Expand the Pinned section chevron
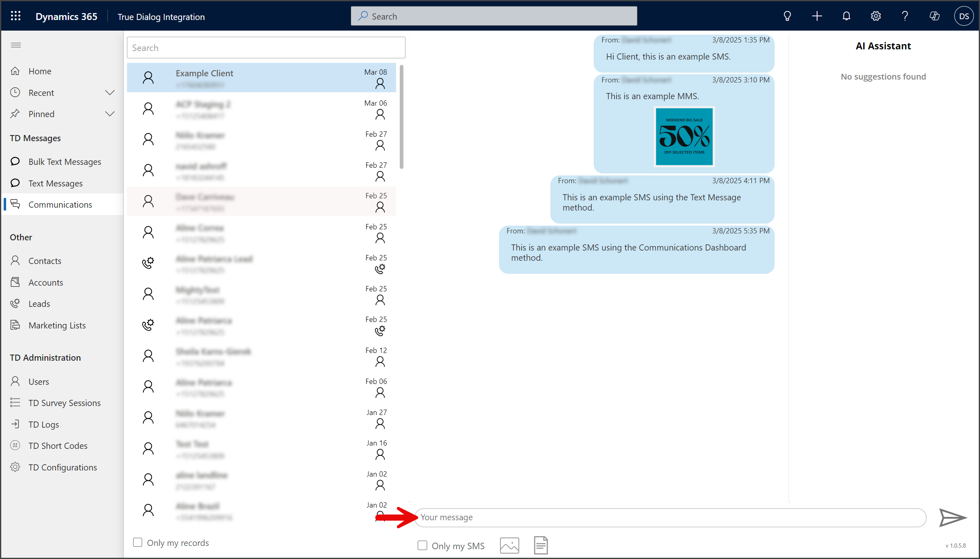The image size is (980, 559). 110,114
